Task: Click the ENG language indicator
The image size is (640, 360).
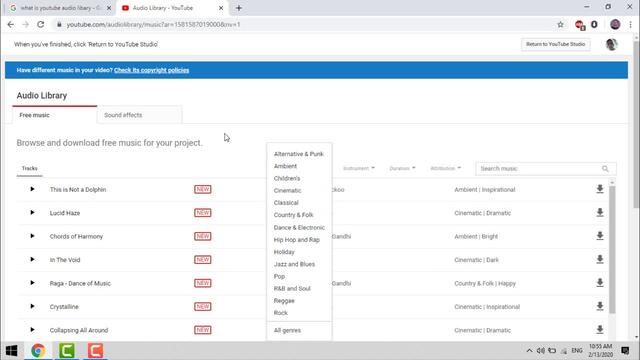Action: click(577, 351)
